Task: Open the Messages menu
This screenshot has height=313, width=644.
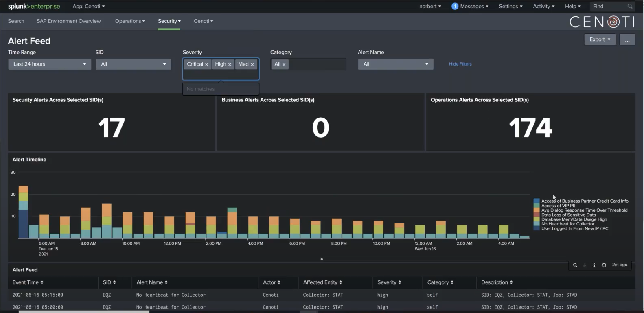Action: coord(474,6)
